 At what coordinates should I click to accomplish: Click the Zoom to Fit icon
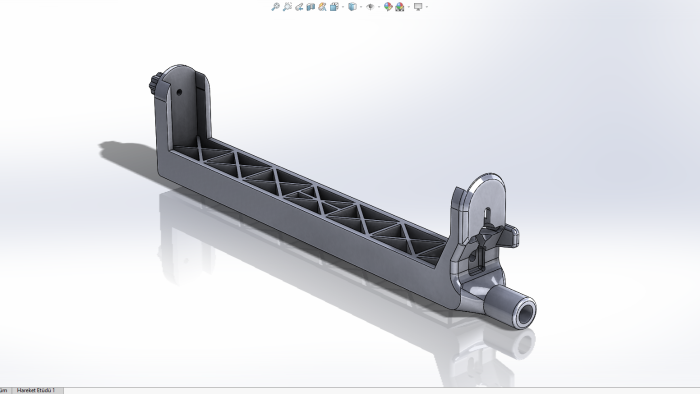point(275,7)
